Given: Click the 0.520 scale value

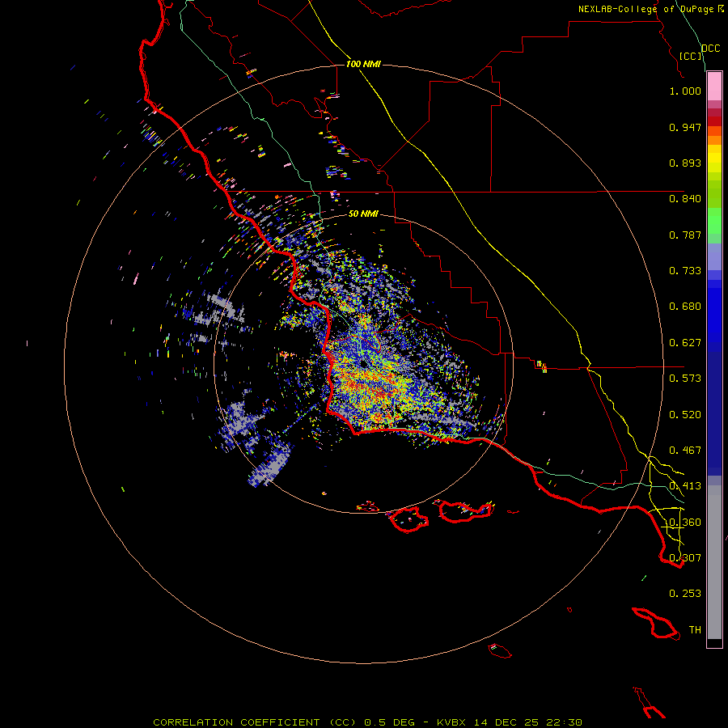Looking at the screenshot, I should click(685, 415).
